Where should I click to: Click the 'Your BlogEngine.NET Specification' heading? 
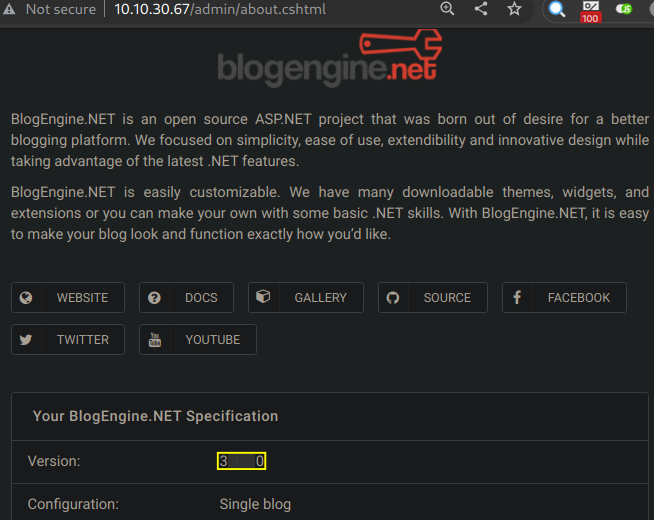pos(156,416)
